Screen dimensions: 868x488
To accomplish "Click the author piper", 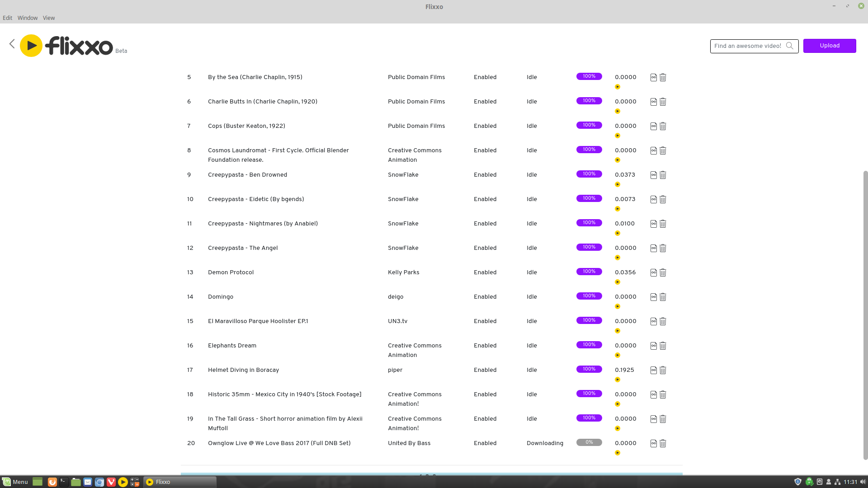I will click(x=395, y=370).
